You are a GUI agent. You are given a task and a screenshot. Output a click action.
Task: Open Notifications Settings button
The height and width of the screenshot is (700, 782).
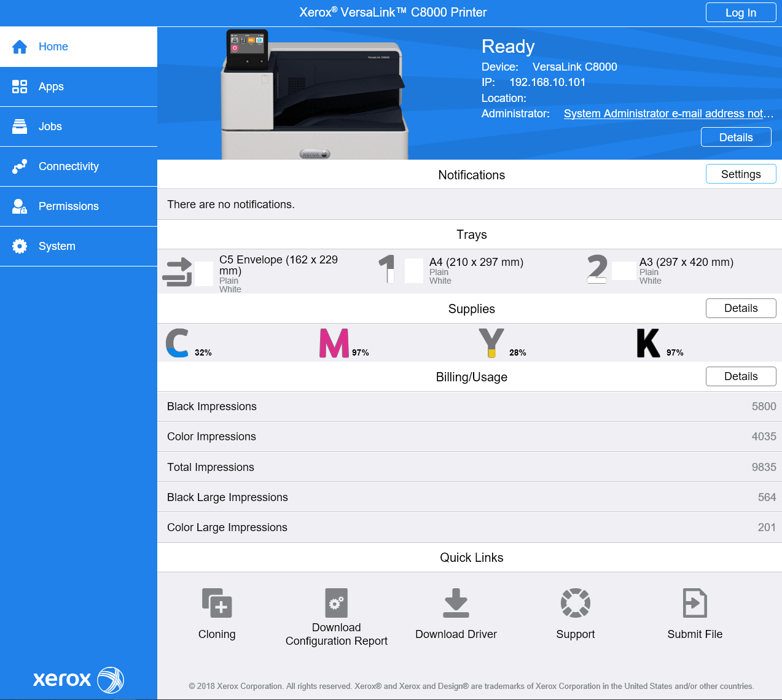pyautogui.click(x=741, y=174)
